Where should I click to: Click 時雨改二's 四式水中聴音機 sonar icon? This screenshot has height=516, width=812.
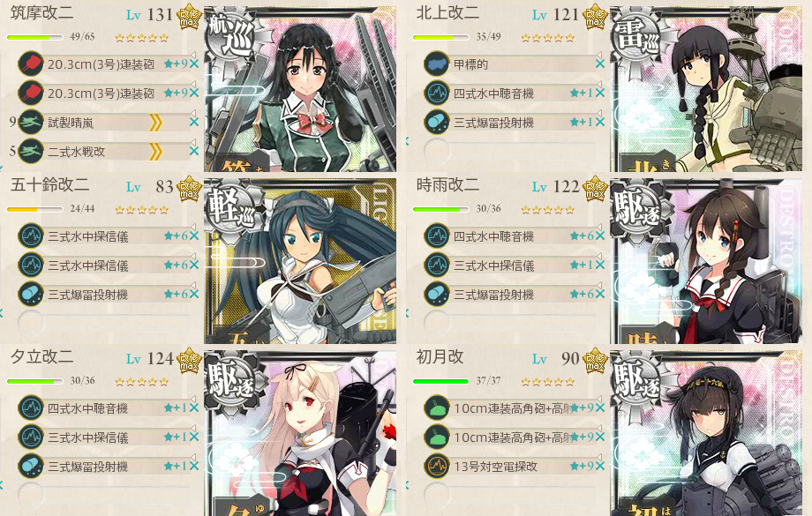437,236
